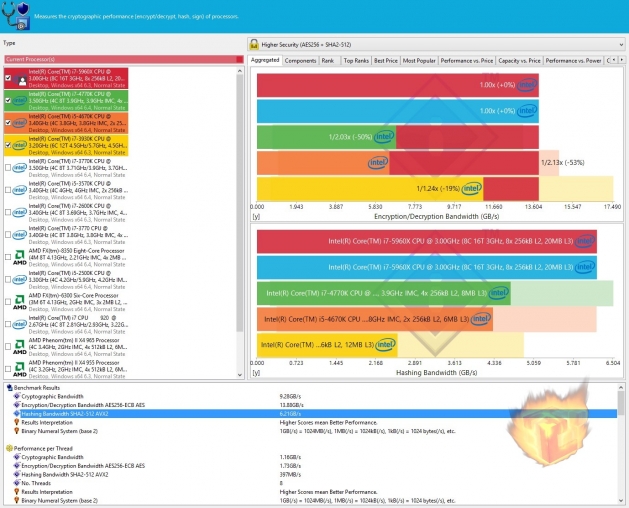This screenshot has width=629, height=508.
Task: Click the Results Interpretation pin icon under Benchmark Results
Action: [x=16, y=422]
